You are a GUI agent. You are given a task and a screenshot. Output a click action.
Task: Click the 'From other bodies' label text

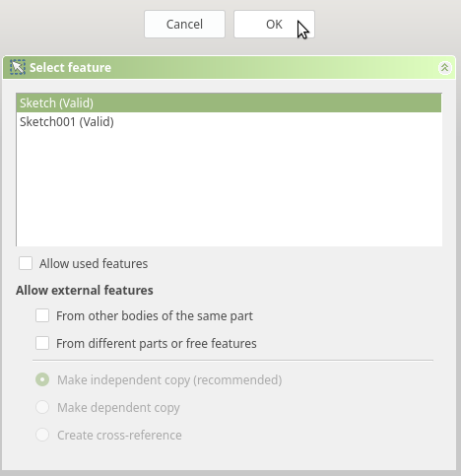coord(155,316)
